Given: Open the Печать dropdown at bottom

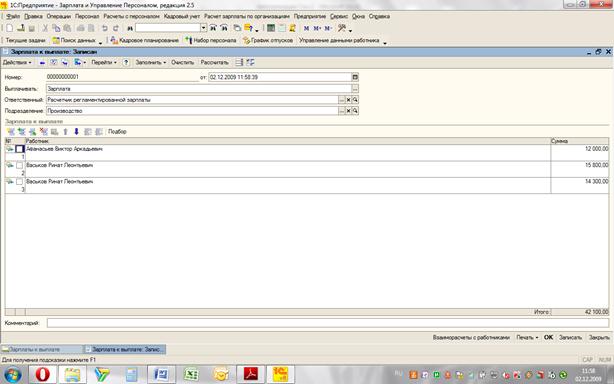Looking at the screenshot, I should click(x=527, y=337).
